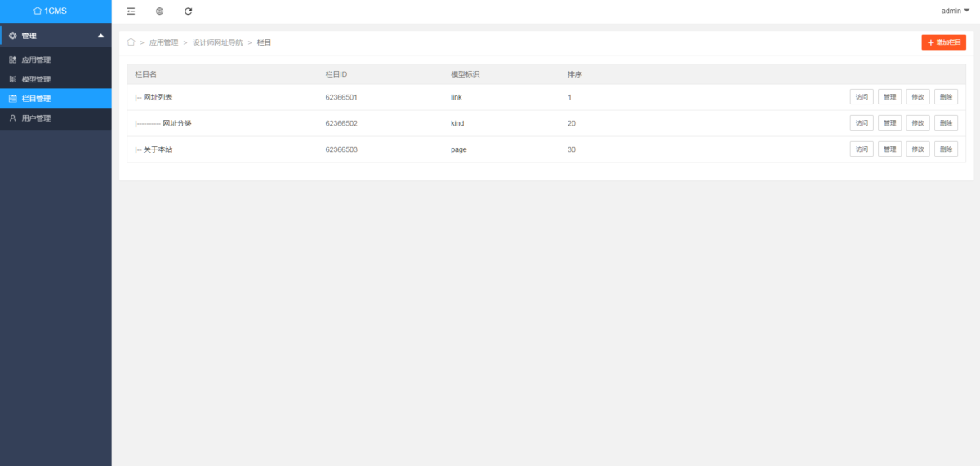The image size is (980, 466).
Task: Click 修改 for the 关于本站 row
Action: point(918,149)
